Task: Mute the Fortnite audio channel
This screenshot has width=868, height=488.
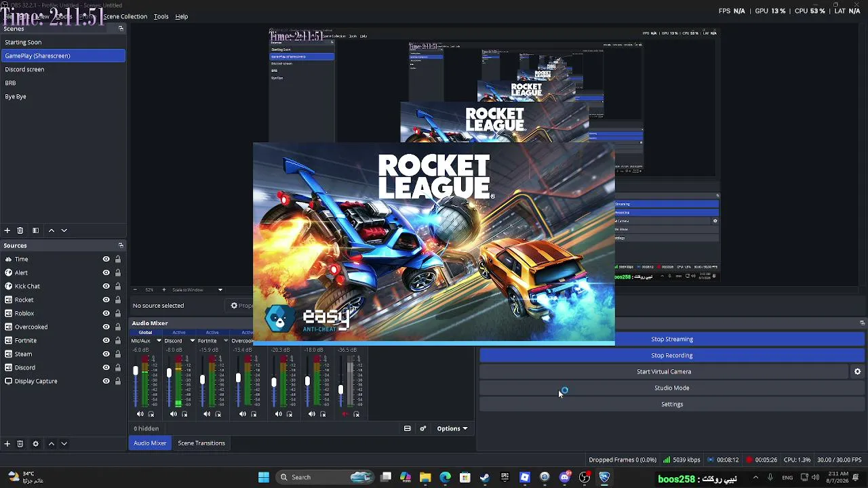Action: tap(207, 414)
